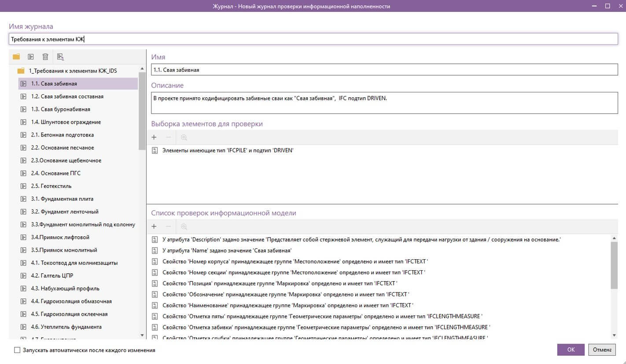
Task: Click the Имя field with '1.1. Свая забивная'
Action: click(384, 70)
